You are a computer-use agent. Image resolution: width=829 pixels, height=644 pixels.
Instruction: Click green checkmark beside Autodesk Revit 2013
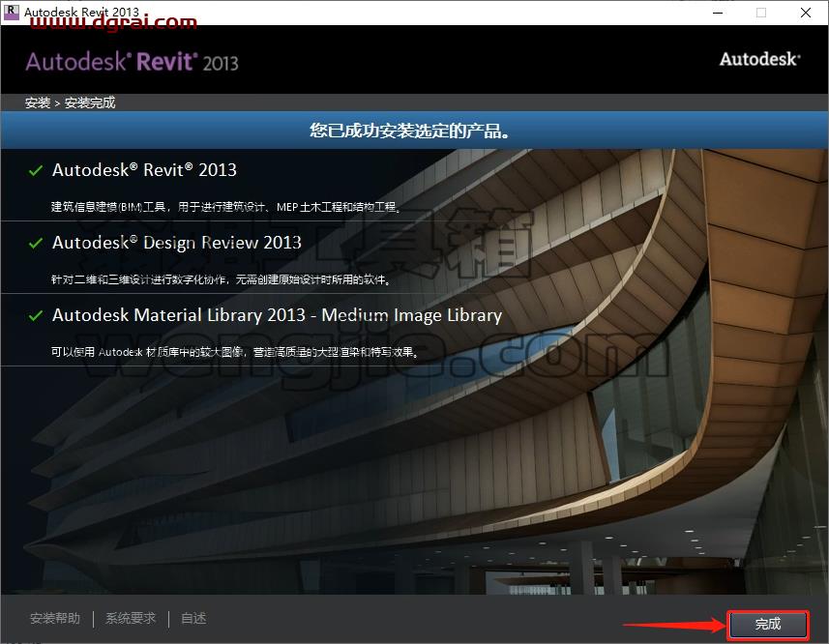36,170
